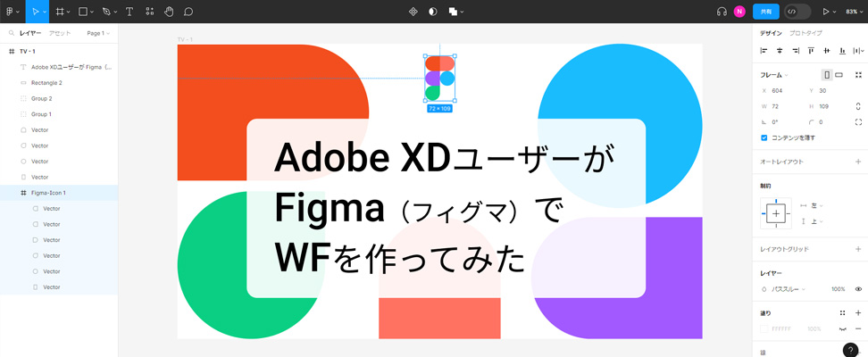Select the Text tool
This screenshot has height=357, width=868.
129,11
